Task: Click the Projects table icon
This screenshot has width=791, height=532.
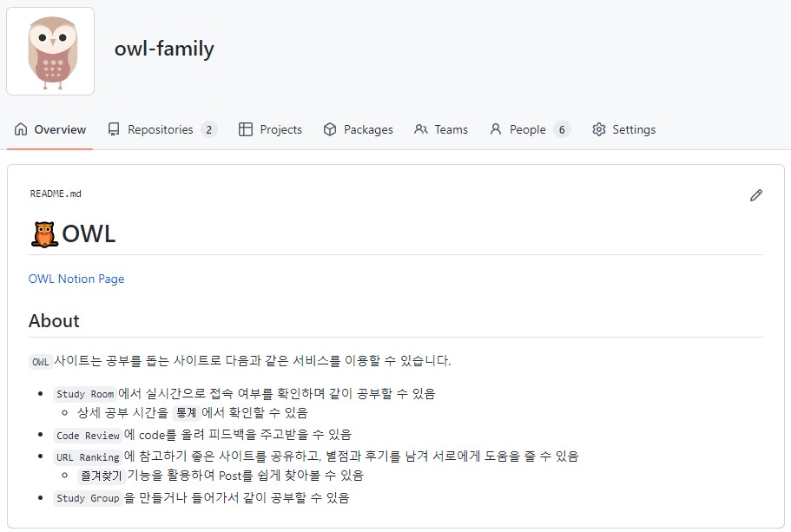Action: coord(246,129)
